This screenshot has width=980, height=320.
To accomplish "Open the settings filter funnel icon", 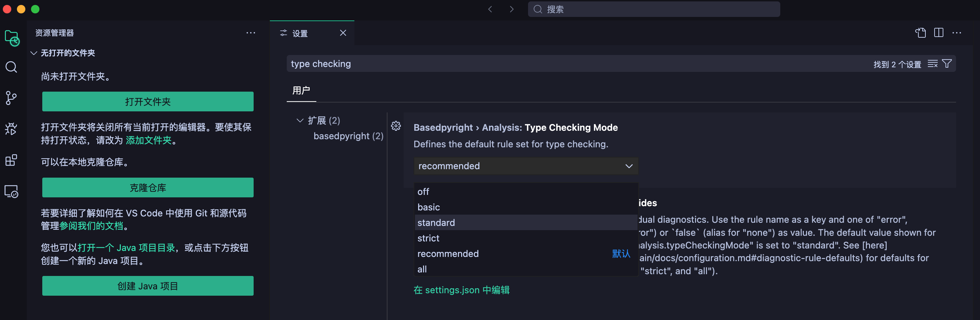I will coord(947,63).
